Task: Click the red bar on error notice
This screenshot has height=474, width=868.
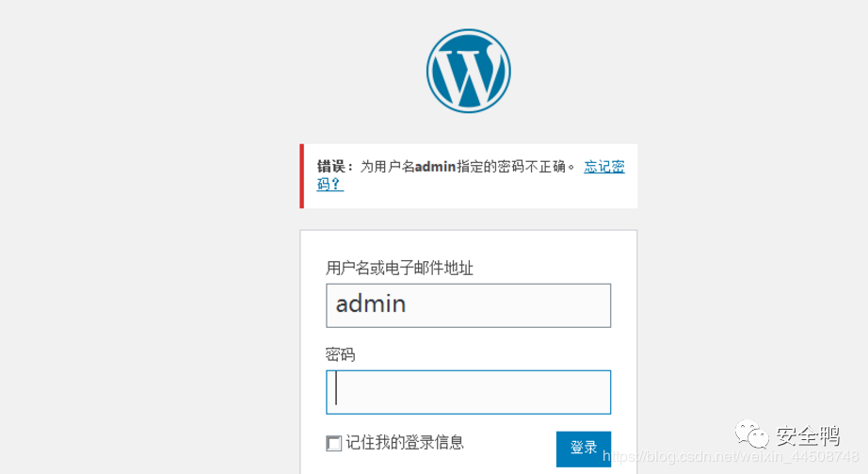Action: click(x=302, y=175)
